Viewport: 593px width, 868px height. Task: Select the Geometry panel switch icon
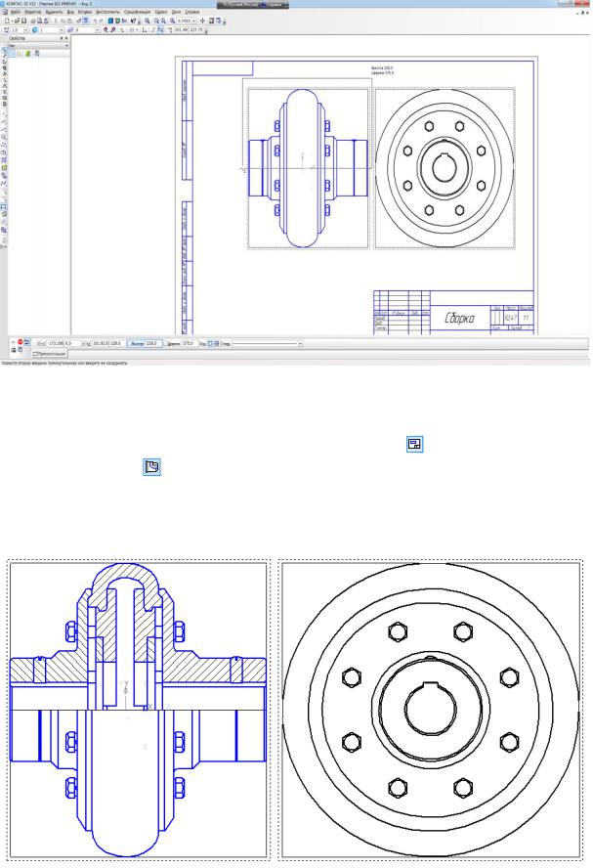click(5, 50)
